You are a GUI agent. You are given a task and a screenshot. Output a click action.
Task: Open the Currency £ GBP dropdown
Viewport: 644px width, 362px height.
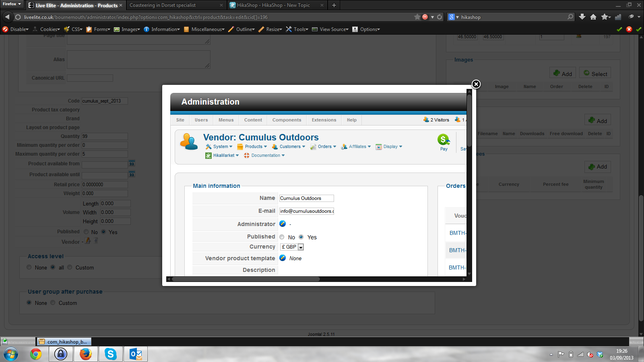(x=292, y=247)
